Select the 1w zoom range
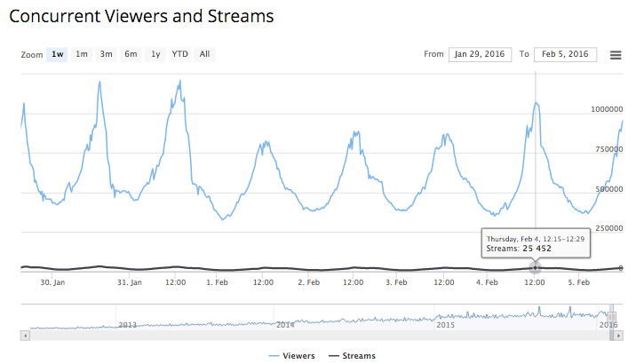The height and width of the screenshot is (364, 636). click(x=57, y=54)
